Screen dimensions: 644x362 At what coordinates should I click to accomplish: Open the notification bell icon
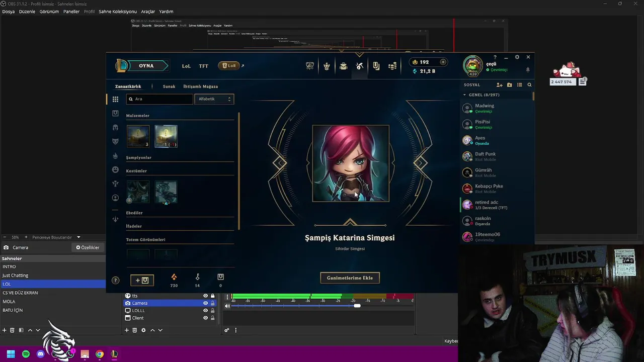528,70
